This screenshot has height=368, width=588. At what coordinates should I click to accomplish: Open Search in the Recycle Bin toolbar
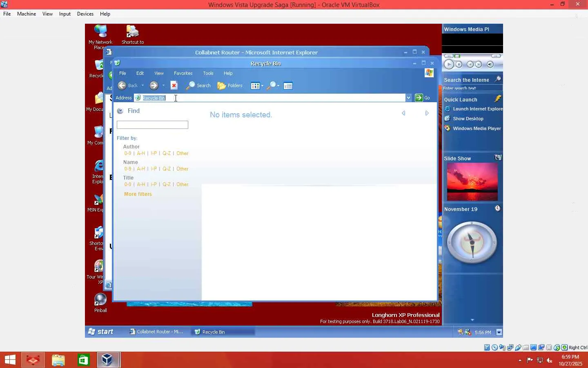point(198,85)
